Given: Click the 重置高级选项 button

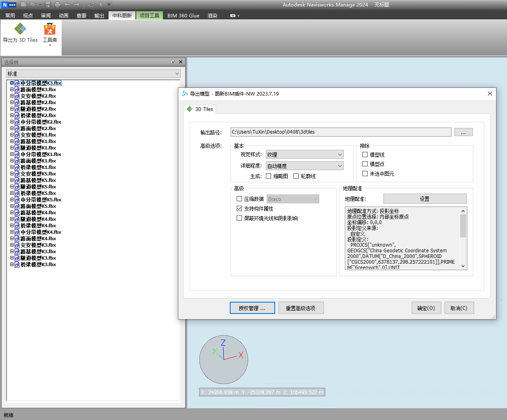Looking at the screenshot, I should pos(301,308).
